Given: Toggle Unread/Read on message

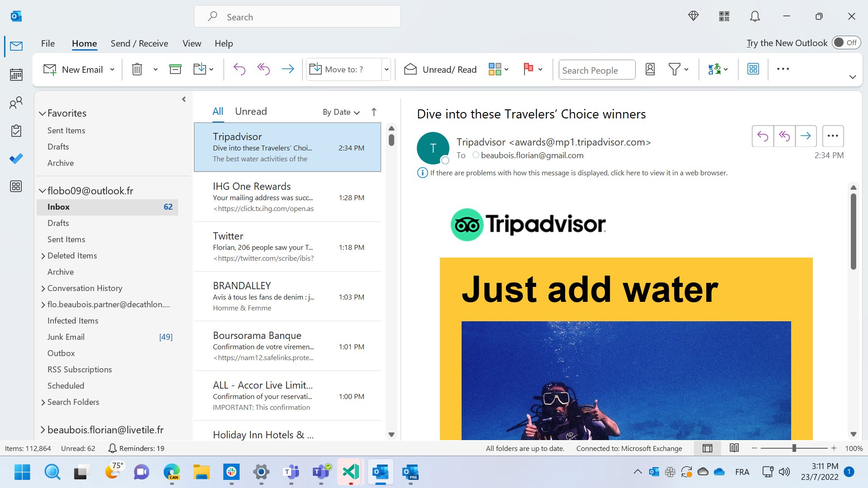Looking at the screenshot, I should 441,69.
